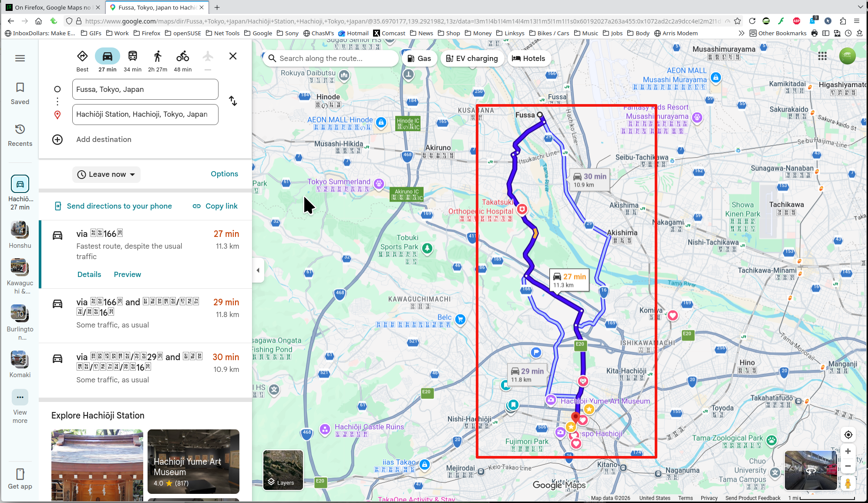Zoom in the map with plus button
The height and width of the screenshot is (503, 868).
pos(848,452)
